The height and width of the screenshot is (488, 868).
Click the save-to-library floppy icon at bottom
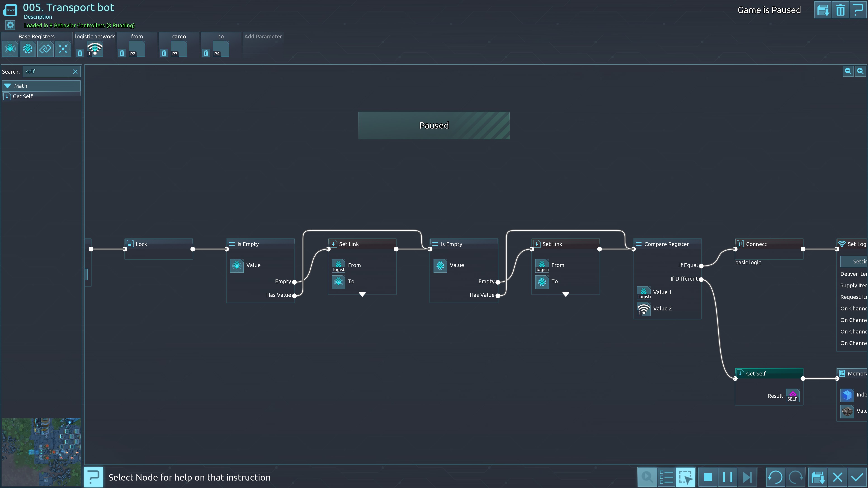(818, 477)
